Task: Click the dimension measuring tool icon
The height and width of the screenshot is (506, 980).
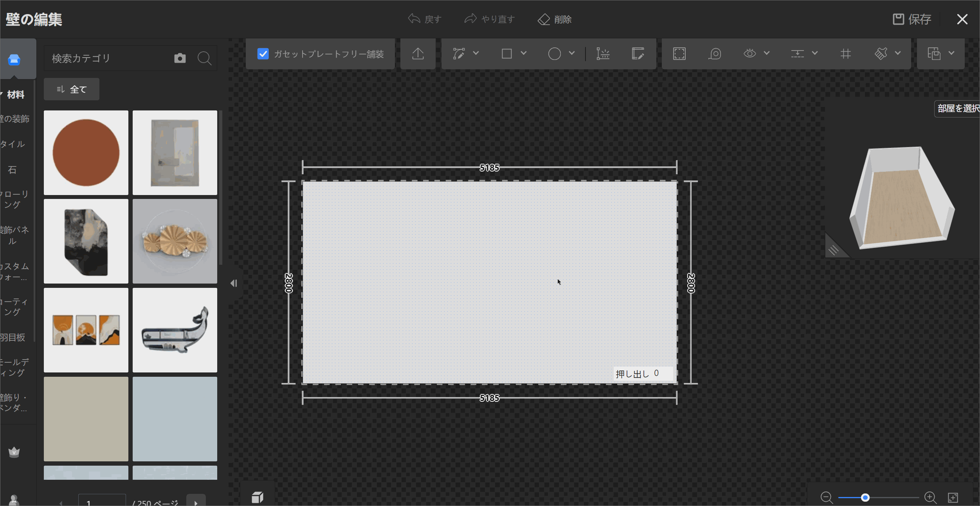Action: point(603,54)
